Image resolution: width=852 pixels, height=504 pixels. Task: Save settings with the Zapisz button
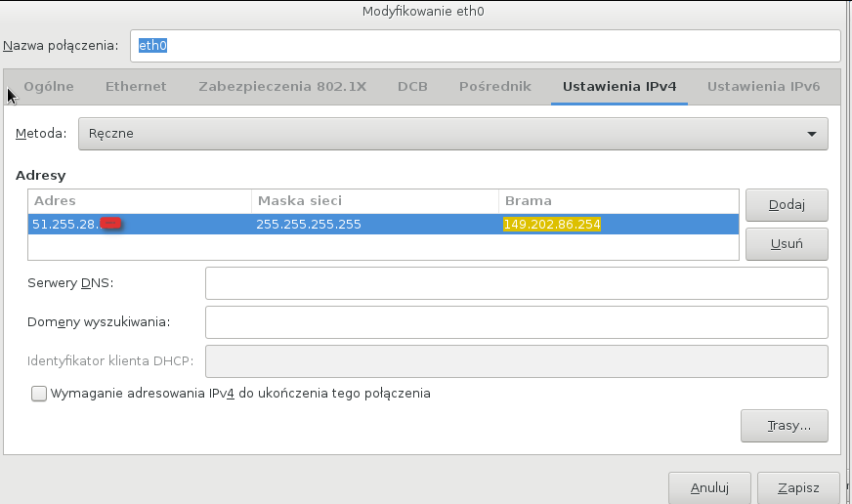click(798, 487)
